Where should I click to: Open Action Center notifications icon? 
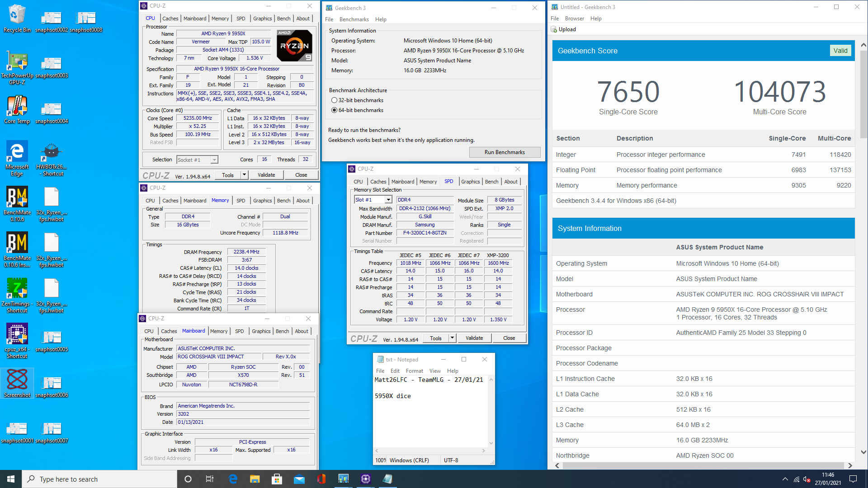point(853,479)
